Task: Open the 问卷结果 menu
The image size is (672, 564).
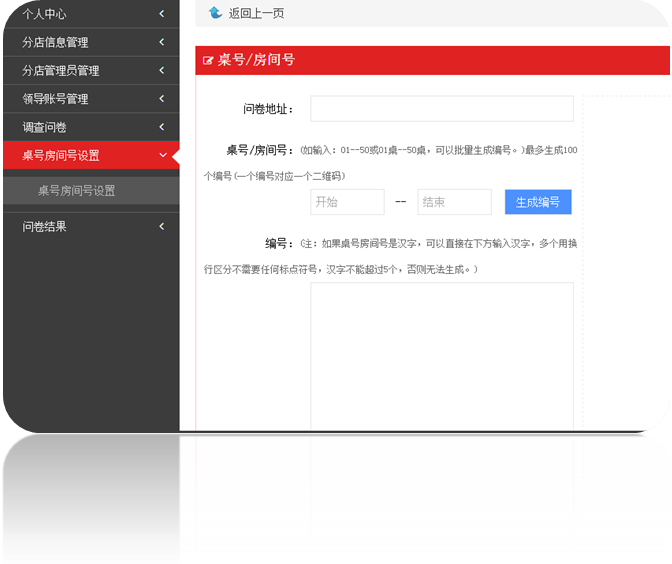Action: tap(91, 226)
